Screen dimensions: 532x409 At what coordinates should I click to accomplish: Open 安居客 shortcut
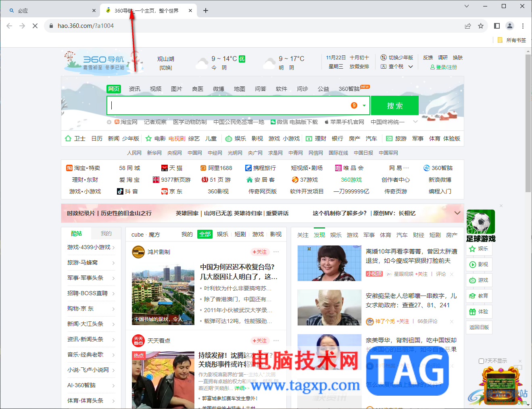pyautogui.click(x=261, y=180)
